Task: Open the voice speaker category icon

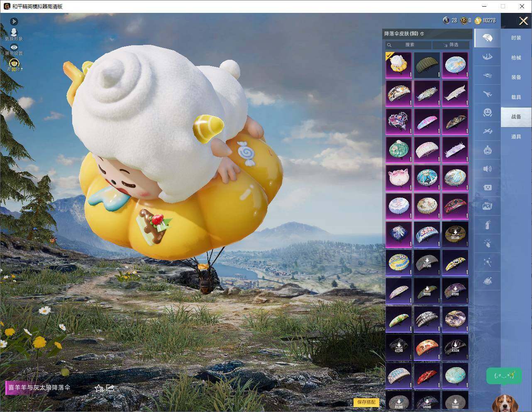Action: pos(487,169)
